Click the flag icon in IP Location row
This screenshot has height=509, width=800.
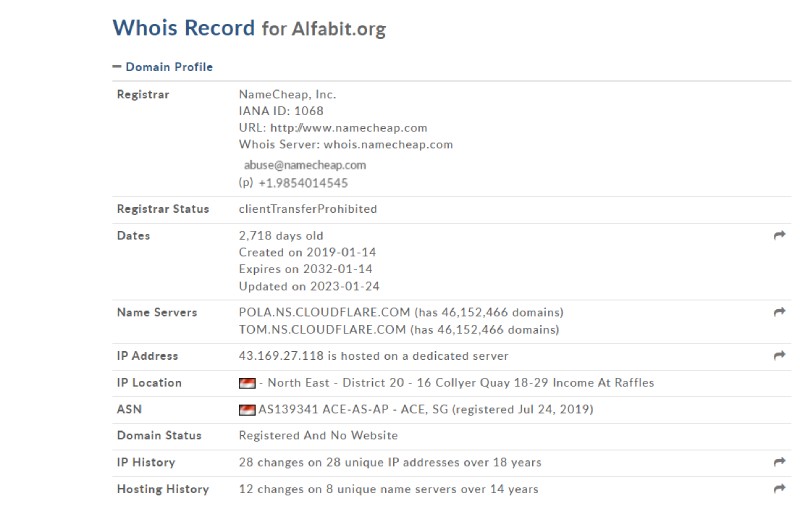247,383
